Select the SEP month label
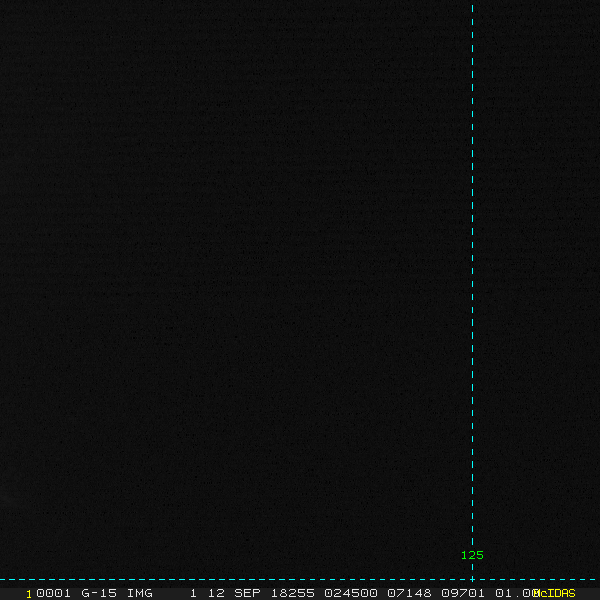The width and height of the screenshot is (600, 600). click(x=248, y=593)
